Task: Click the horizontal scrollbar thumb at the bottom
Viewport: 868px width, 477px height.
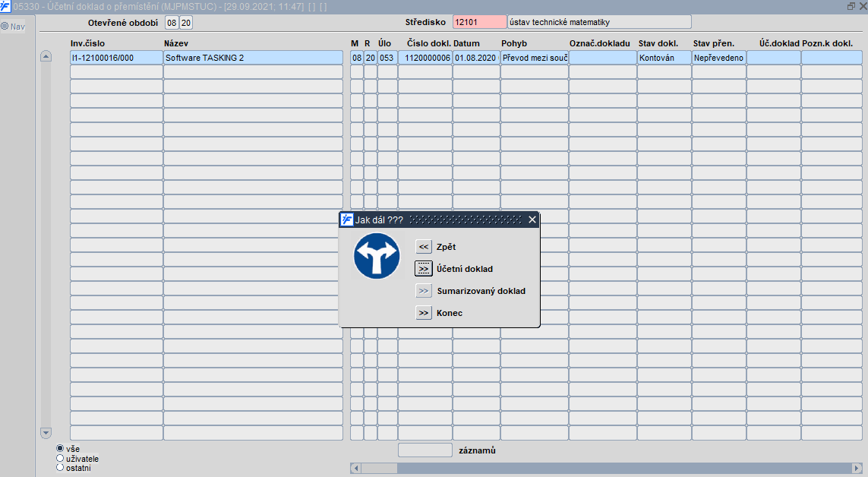Action: click(379, 468)
